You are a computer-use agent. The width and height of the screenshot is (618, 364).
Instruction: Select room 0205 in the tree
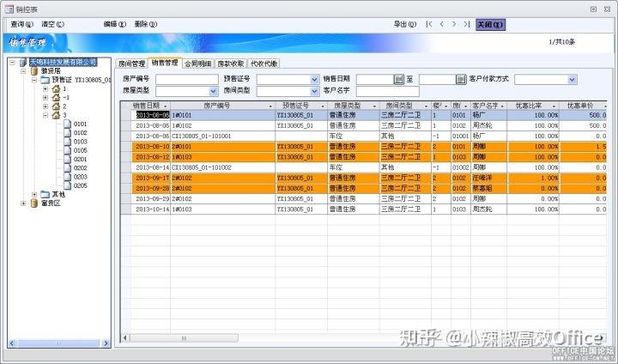click(x=80, y=185)
